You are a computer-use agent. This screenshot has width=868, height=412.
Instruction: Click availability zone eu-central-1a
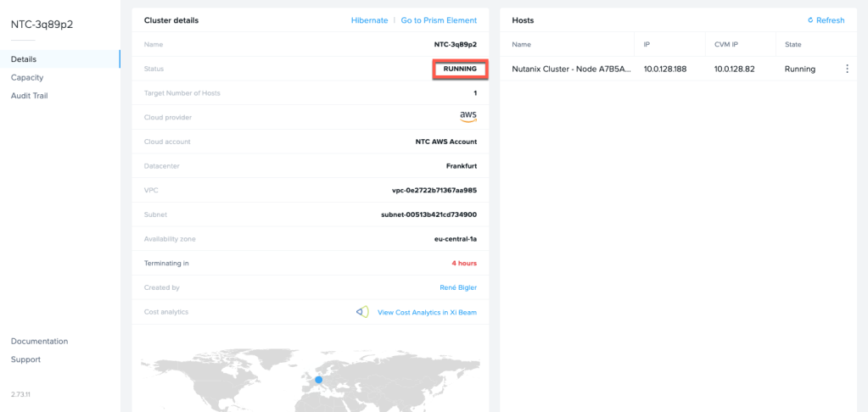tap(456, 239)
